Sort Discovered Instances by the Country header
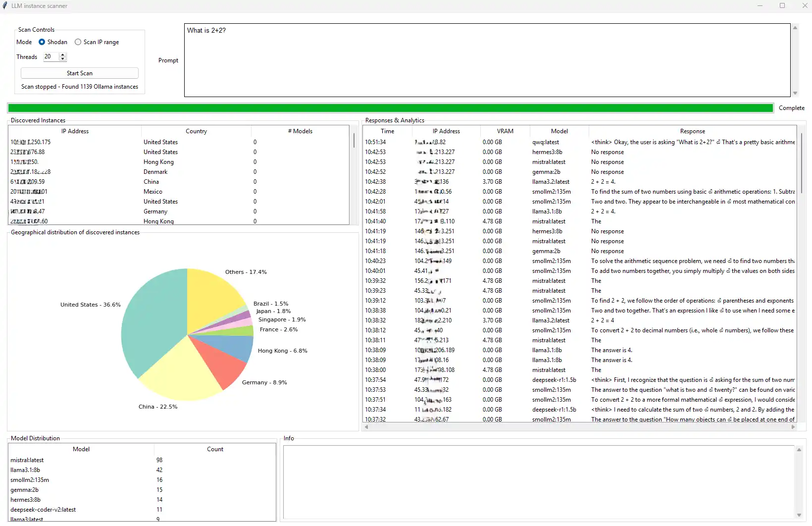Viewport: 812px width, 526px height. (196, 131)
